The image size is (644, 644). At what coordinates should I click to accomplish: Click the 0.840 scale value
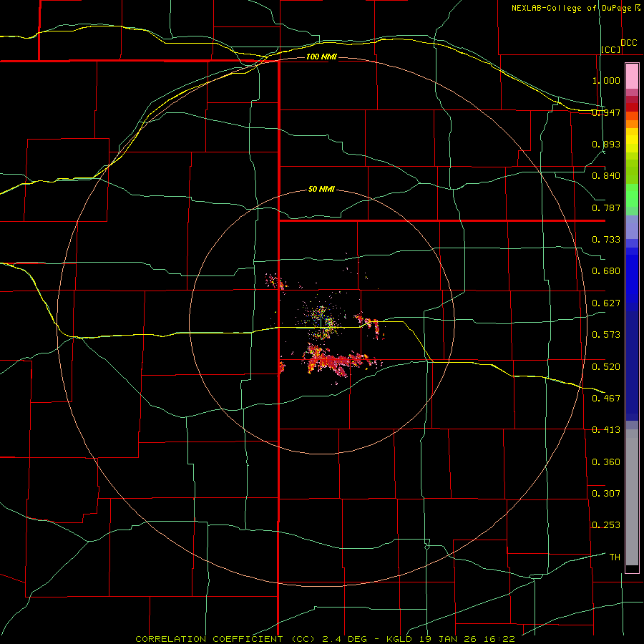[606, 176]
